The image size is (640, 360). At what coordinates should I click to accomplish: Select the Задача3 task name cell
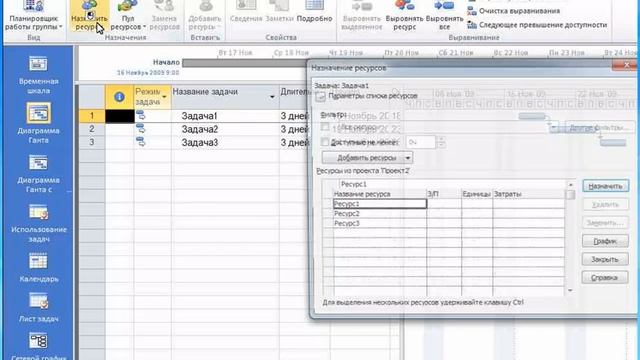coord(225,142)
